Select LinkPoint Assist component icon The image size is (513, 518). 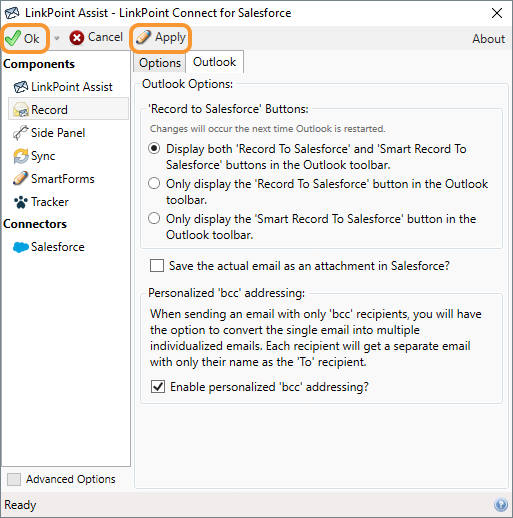point(21,87)
